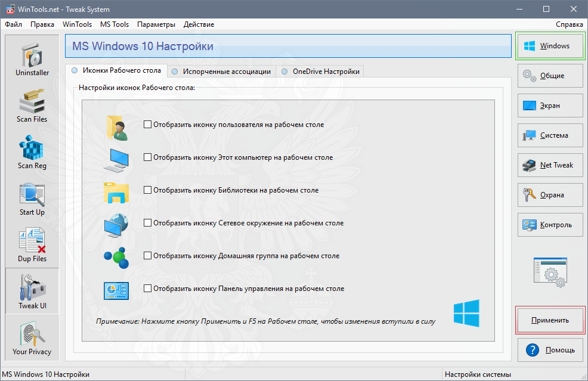The image size is (588, 381).
Task: Open the Правка menu
Action: coord(42,24)
